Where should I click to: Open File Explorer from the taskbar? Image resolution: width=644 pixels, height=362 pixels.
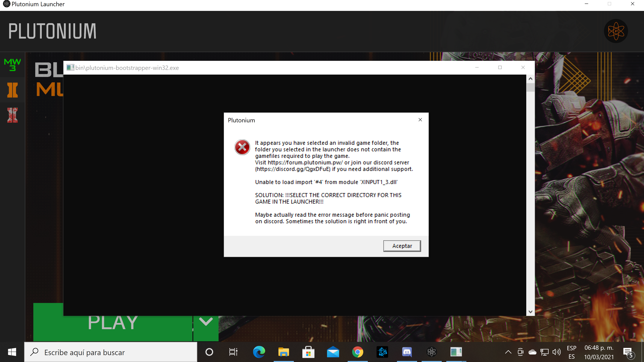(283, 352)
